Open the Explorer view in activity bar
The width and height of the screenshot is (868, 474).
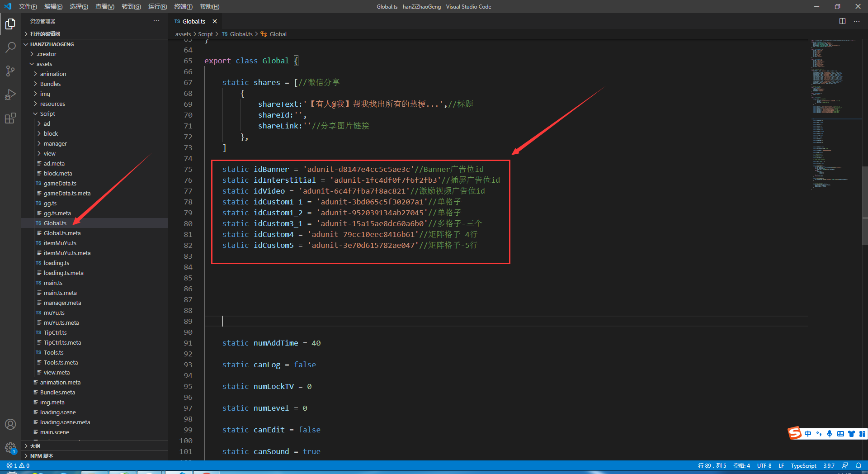pos(10,24)
